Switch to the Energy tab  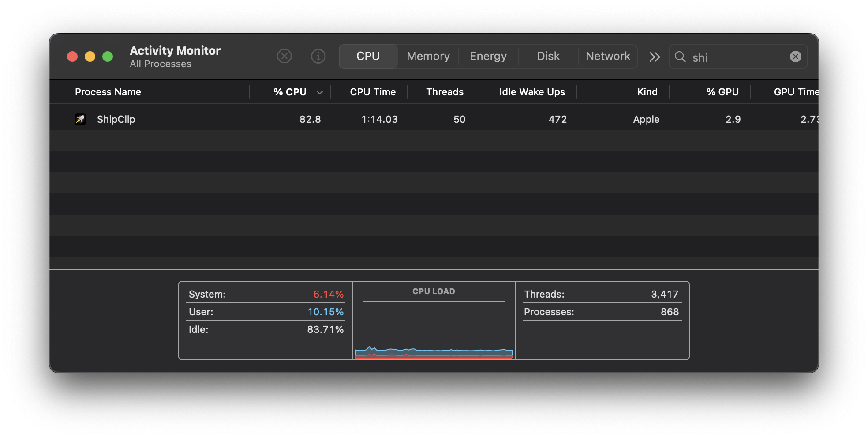pyautogui.click(x=488, y=57)
